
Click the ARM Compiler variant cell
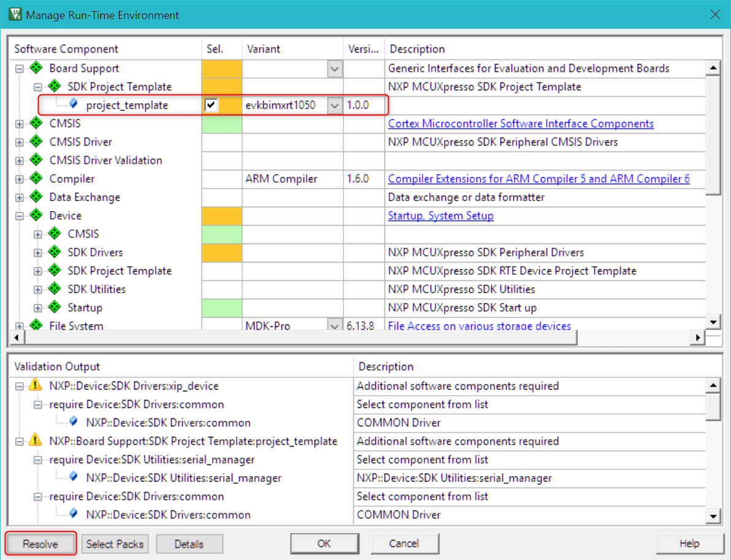(293, 179)
